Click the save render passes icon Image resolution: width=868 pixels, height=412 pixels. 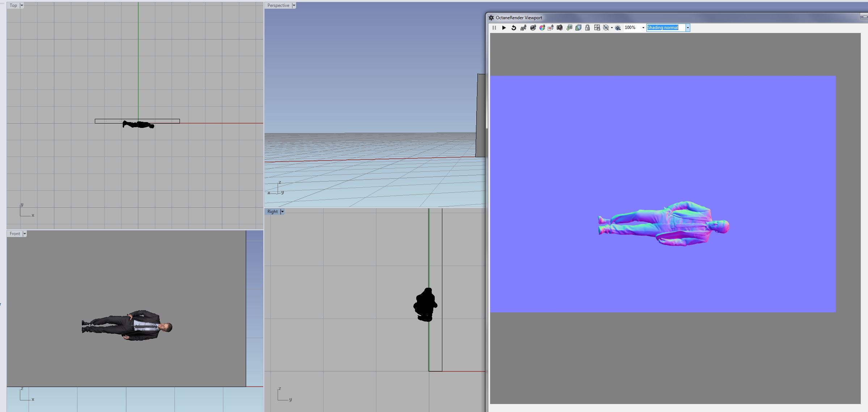[x=578, y=28]
